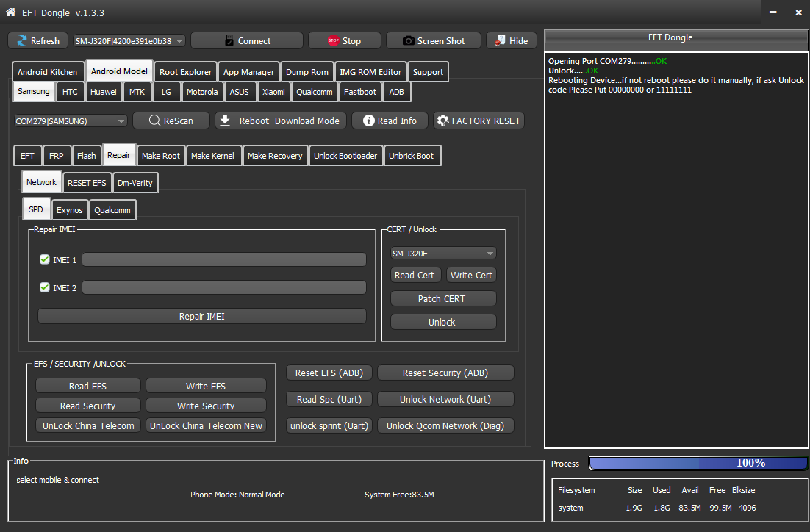Switch to the Xiaomi brand tab
The height and width of the screenshot is (532, 810).
pos(273,91)
